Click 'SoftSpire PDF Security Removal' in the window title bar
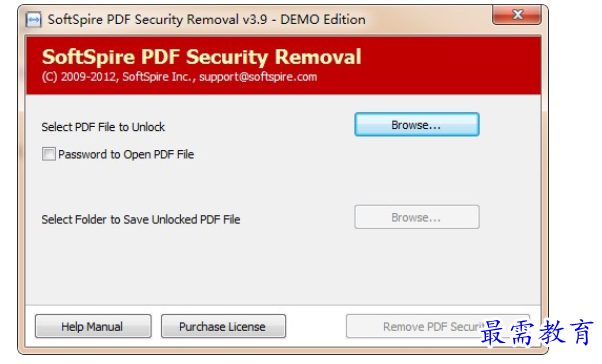 pyautogui.click(x=143, y=20)
